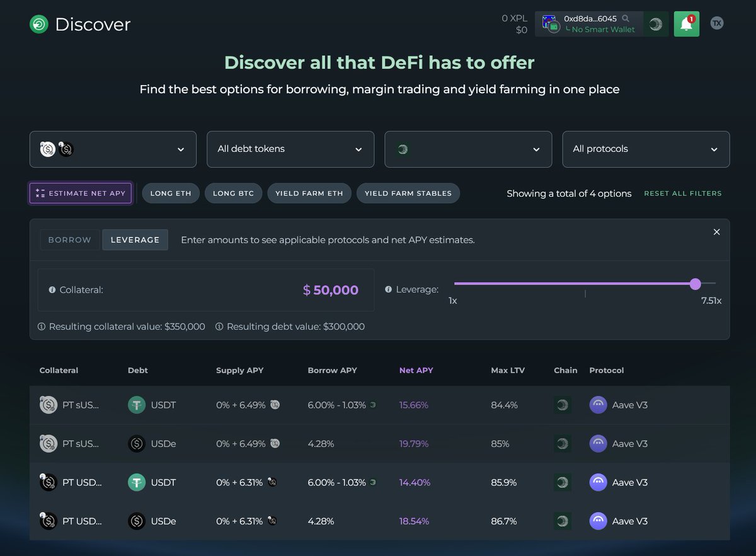The height and width of the screenshot is (556, 756).
Task: Click info icon next to Collateral label
Action: pyautogui.click(x=52, y=290)
